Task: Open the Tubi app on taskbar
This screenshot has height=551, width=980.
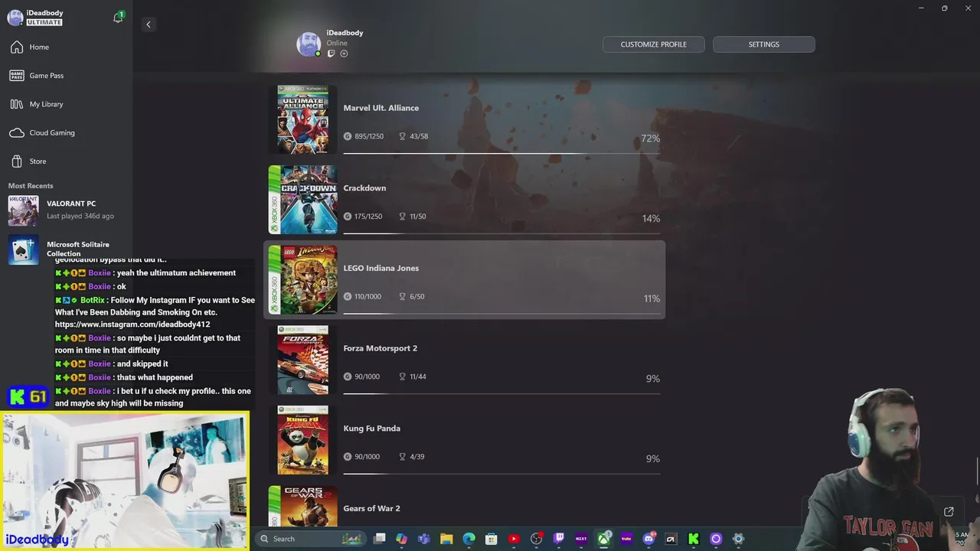Action: (626, 539)
